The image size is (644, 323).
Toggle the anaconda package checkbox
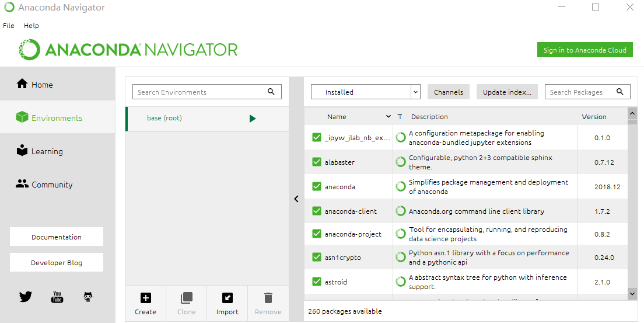[x=316, y=187]
